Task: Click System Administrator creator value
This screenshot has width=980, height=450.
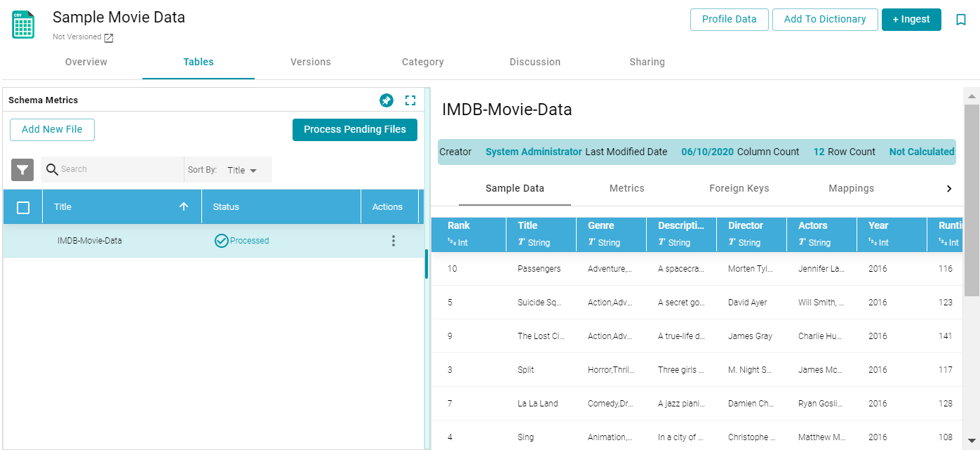Action: (534, 152)
